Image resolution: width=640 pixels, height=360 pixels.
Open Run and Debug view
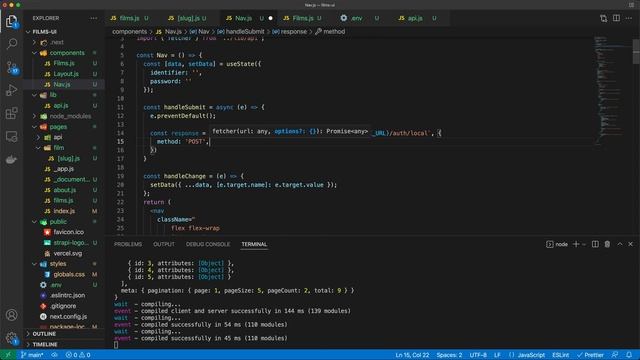[x=11, y=90]
